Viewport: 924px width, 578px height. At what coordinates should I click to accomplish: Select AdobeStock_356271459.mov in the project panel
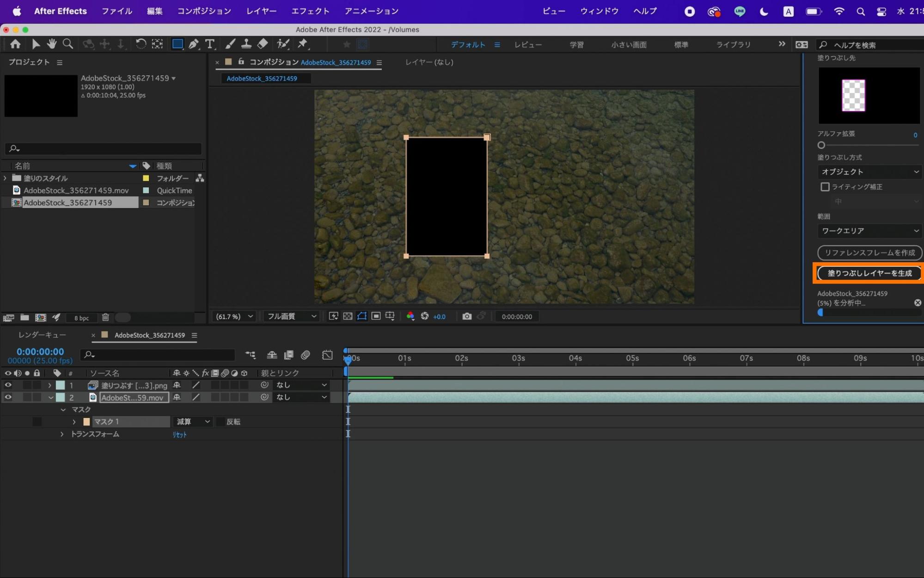[x=76, y=191]
